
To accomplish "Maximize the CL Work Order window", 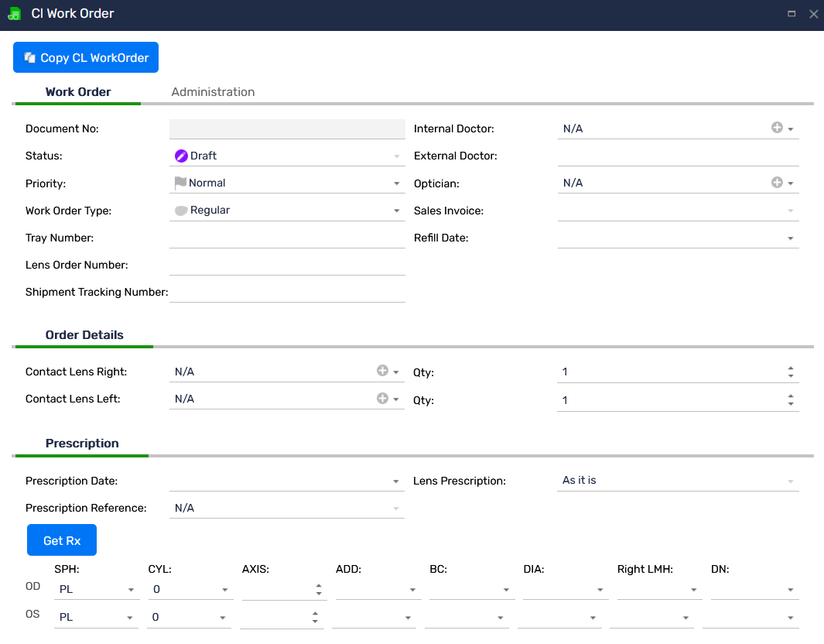I will click(x=792, y=14).
